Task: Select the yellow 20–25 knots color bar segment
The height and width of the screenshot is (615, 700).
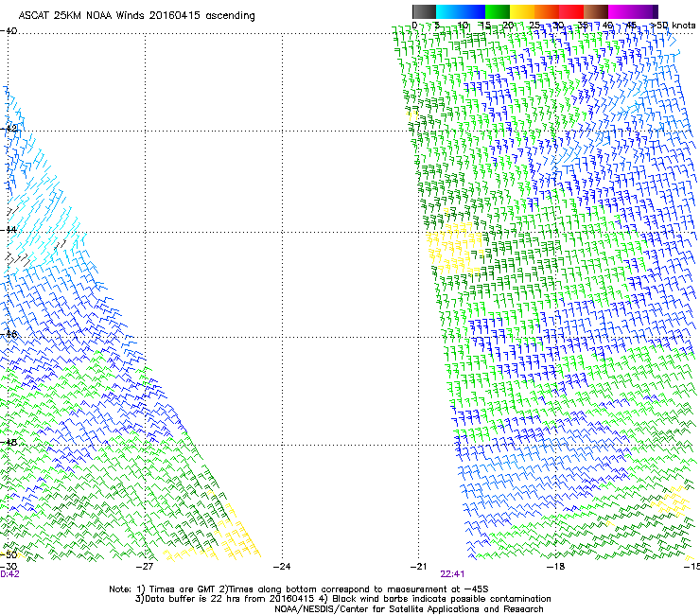Action: (x=522, y=11)
